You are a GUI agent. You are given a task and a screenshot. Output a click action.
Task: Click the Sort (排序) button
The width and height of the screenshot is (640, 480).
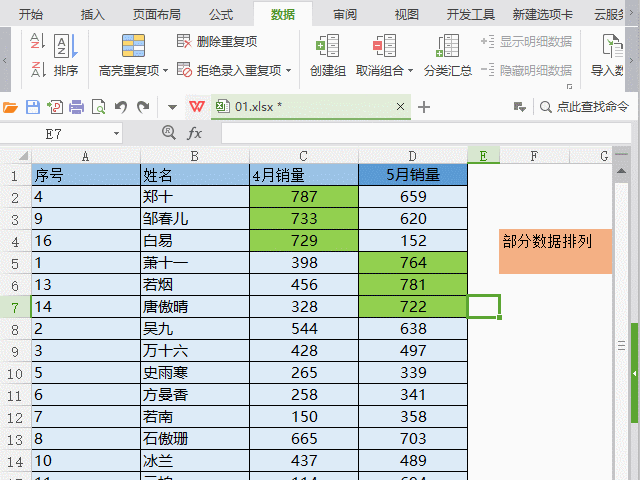coord(65,54)
